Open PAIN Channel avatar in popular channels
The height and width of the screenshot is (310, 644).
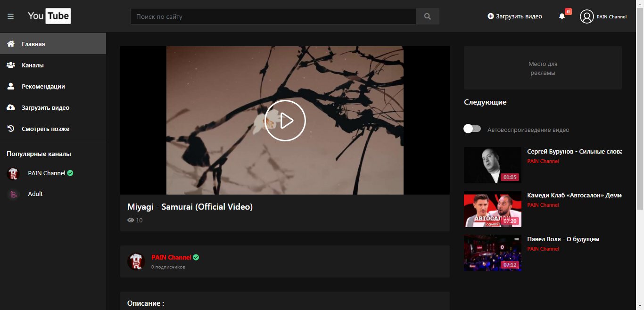(x=13, y=173)
